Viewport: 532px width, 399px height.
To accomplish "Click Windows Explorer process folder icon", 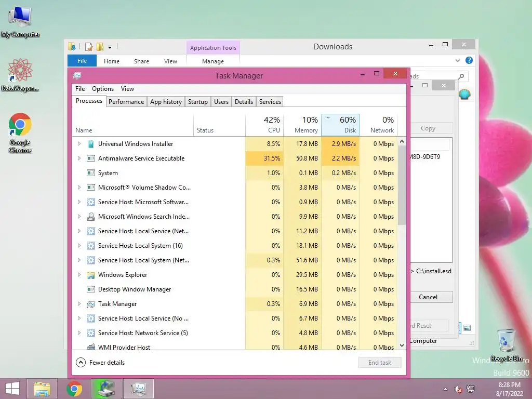I will tap(90, 275).
